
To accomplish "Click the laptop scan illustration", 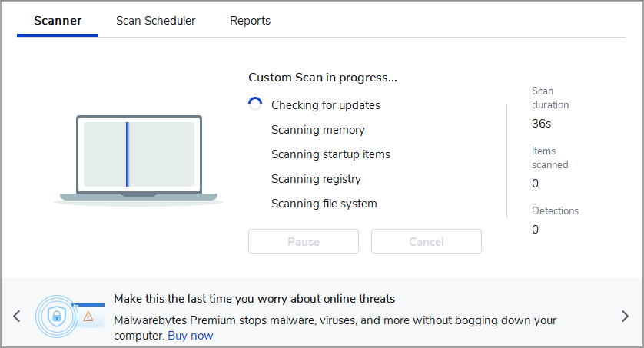I will (139, 161).
